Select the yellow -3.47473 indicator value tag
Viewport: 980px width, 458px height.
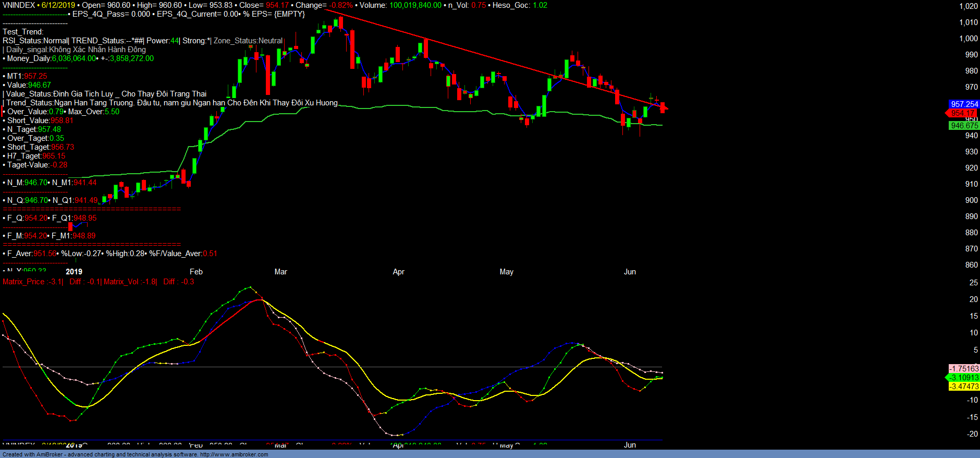964,387
